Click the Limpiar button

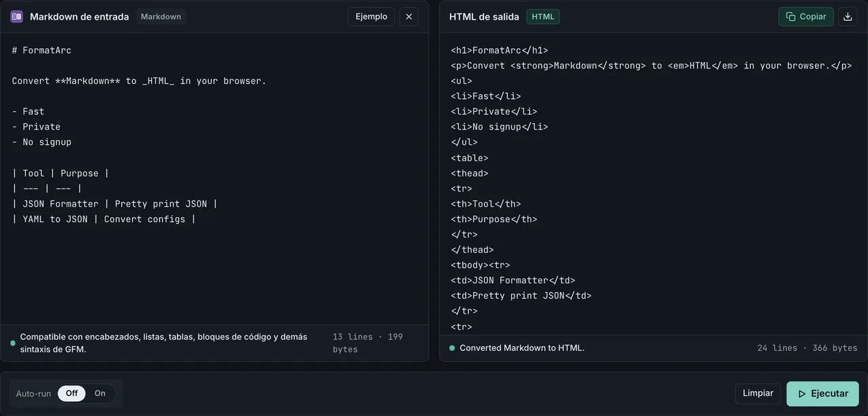758,394
